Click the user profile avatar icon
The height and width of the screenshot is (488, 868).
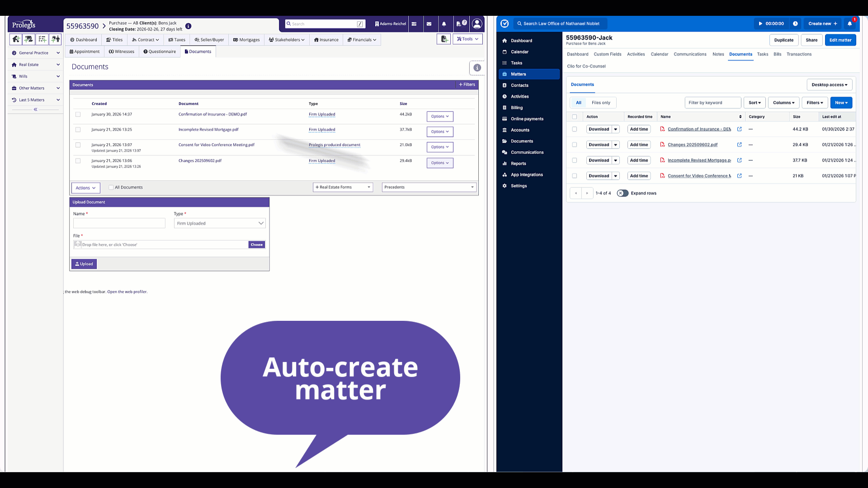(x=477, y=23)
